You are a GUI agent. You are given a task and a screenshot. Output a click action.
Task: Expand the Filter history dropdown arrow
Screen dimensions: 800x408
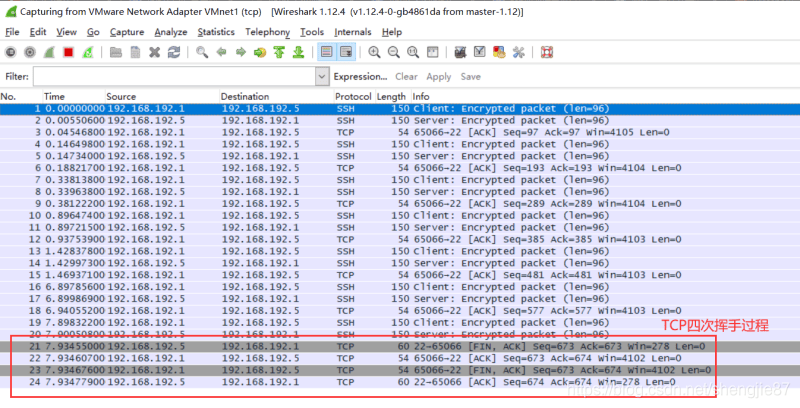322,76
